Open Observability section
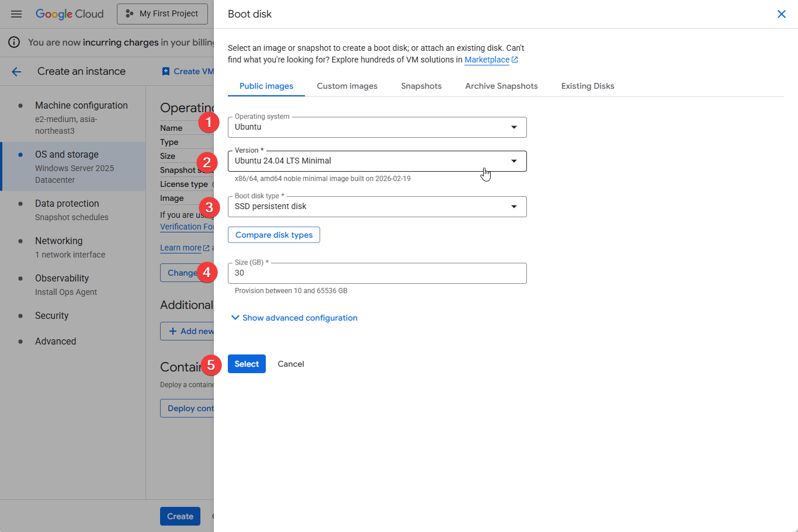 point(73,284)
